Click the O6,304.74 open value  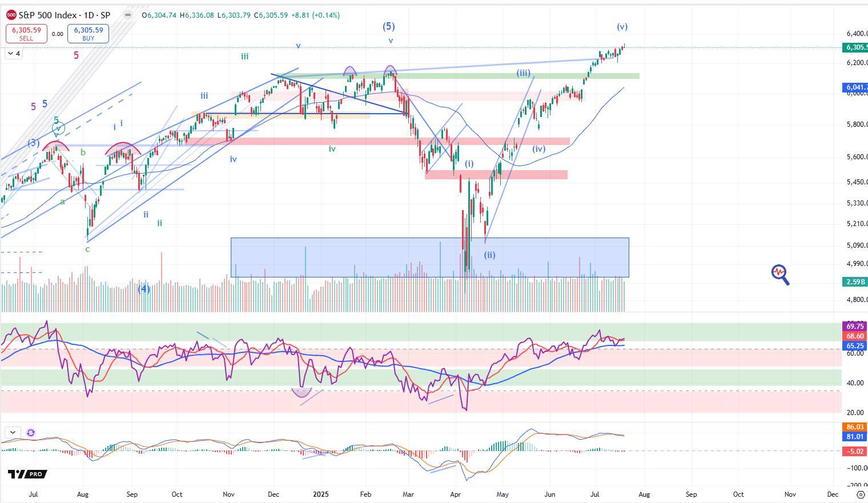(x=159, y=15)
